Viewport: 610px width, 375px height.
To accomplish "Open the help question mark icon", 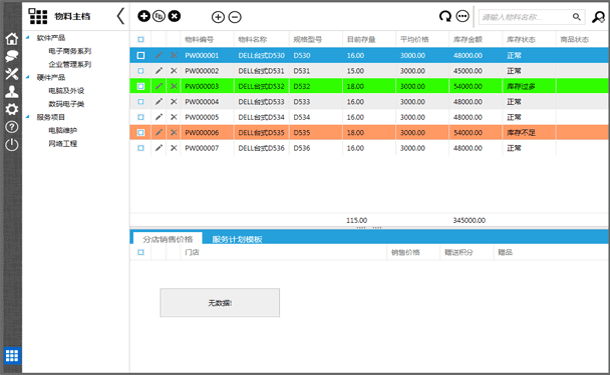I will 12,127.
